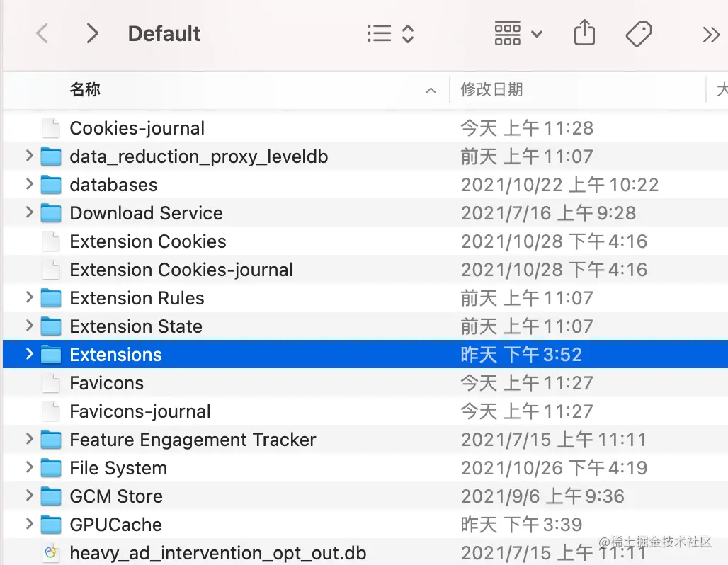Click the Extension Rules folder icon
Image resolution: width=728 pixels, height=565 pixels.
(51, 298)
